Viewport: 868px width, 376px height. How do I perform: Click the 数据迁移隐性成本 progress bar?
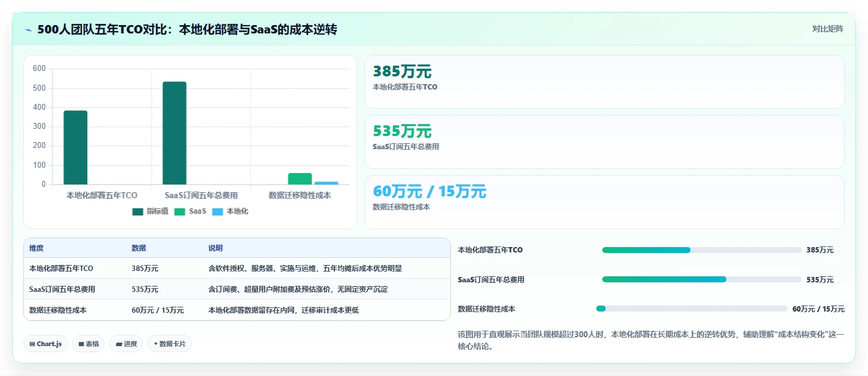pos(692,309)
